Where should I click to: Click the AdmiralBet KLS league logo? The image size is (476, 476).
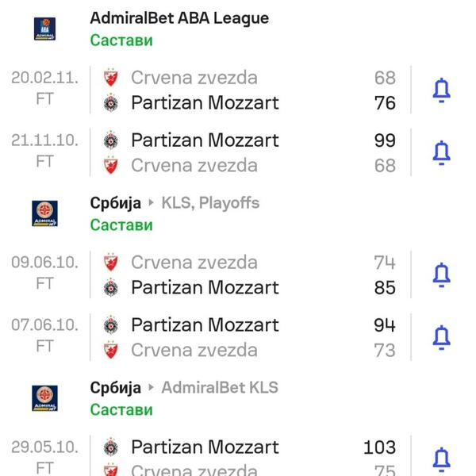coord(44,398)
